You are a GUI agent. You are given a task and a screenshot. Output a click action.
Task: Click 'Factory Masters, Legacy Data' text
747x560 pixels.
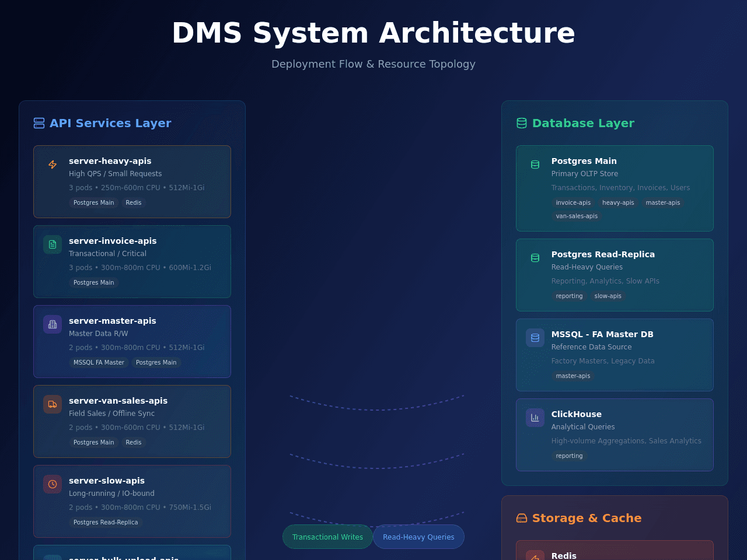(603, 361)
